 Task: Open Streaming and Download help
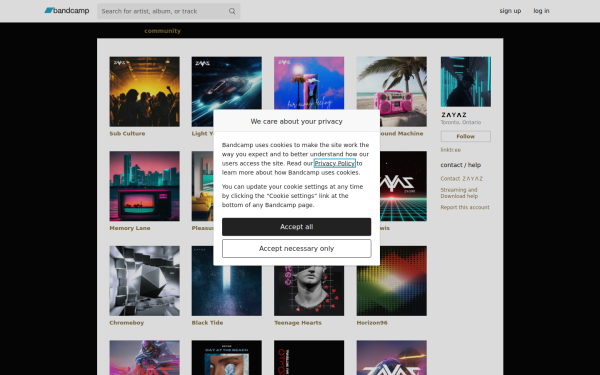point(459,193)
